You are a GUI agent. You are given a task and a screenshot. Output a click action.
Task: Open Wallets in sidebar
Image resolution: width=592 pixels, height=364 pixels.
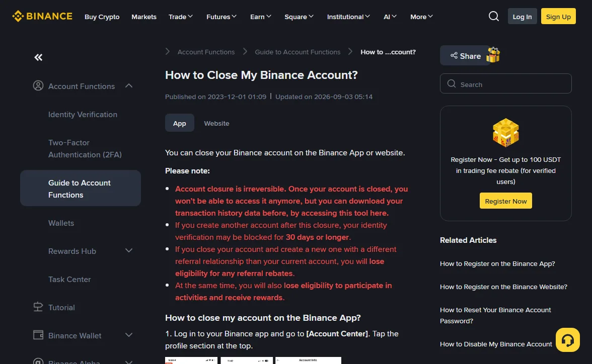(x=61, y=223)
